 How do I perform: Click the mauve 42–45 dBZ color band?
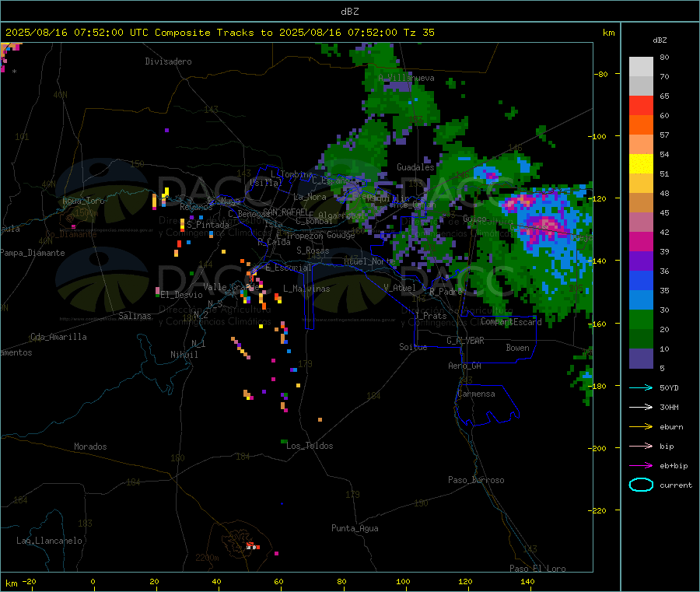pos(641,222)
